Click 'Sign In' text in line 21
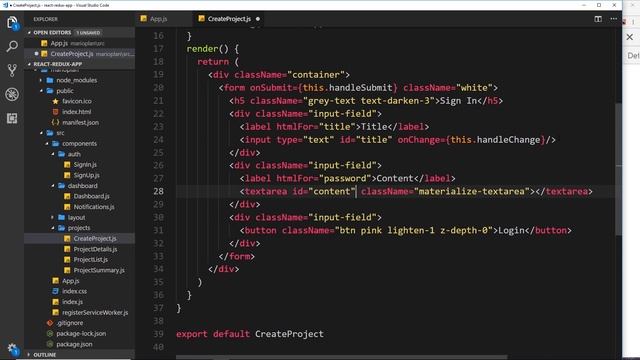This screenshot has height=360, width=640. pos(458,101)
